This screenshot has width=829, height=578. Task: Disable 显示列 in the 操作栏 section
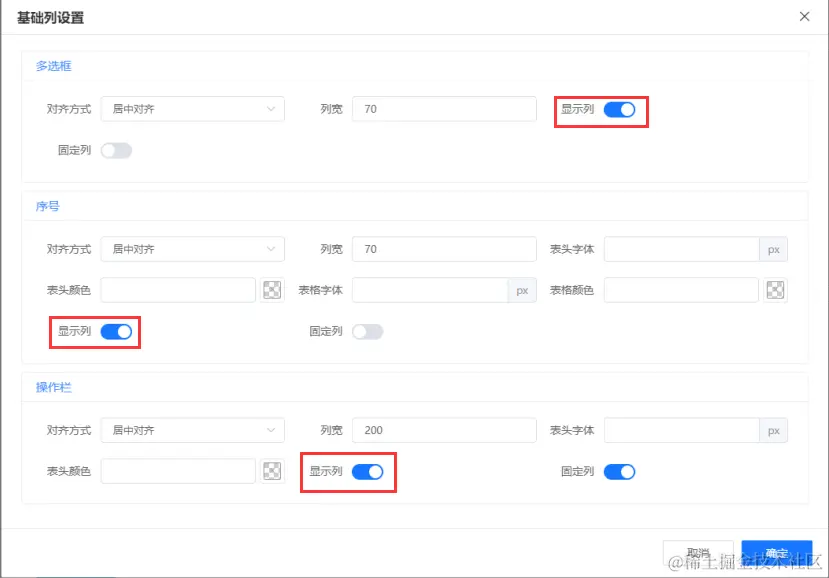tap(367, 471)
